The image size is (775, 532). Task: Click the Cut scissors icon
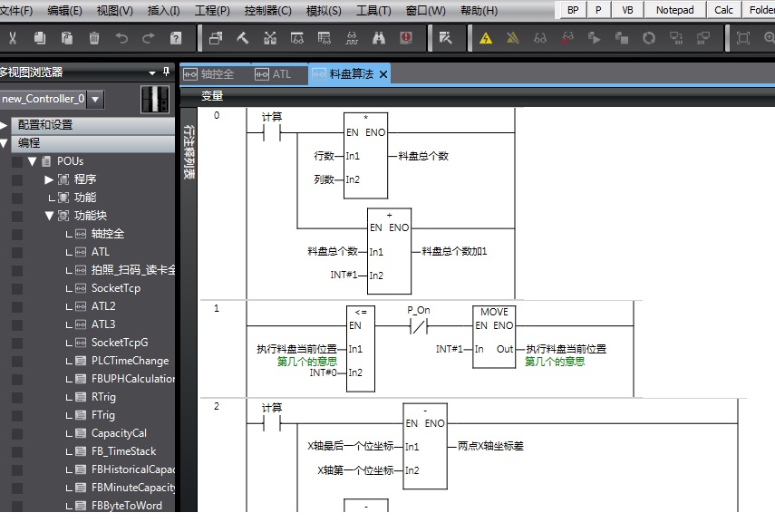coord(13,38)
